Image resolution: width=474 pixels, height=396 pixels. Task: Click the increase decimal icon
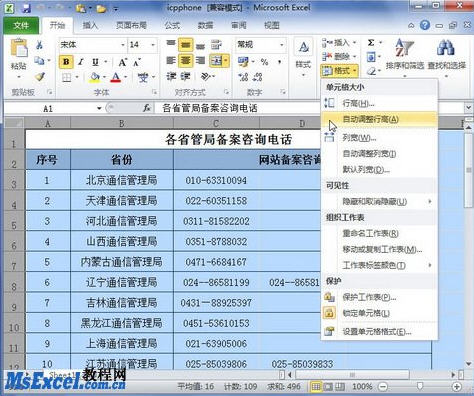coord(243,77)
